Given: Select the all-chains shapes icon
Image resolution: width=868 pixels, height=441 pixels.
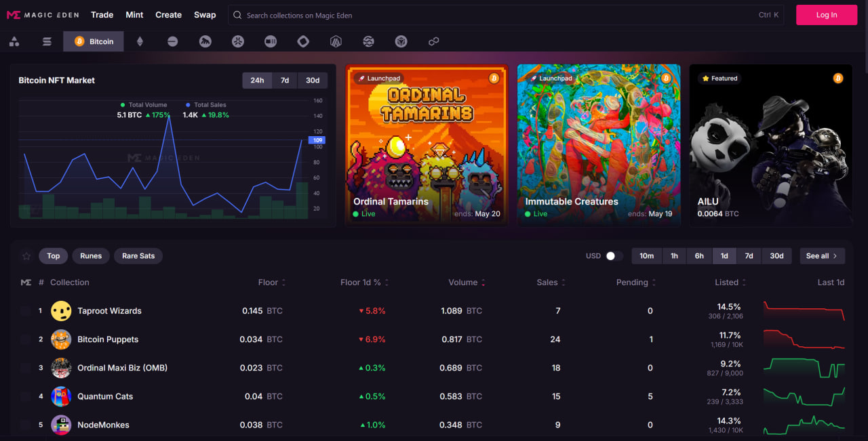Looking at the screenshot, I should (14, 42).
